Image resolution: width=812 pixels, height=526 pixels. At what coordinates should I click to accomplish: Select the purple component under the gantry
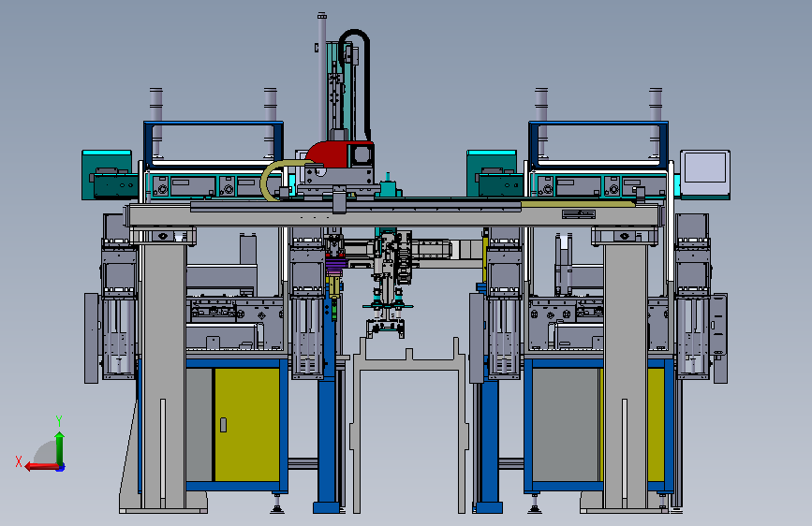(x=335, y=267)
